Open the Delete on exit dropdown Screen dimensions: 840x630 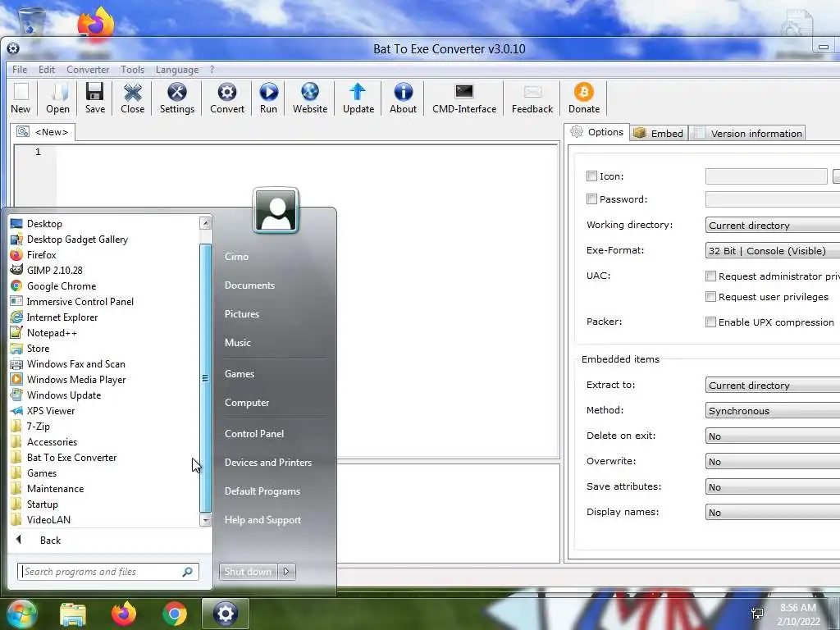coord(773,436)
